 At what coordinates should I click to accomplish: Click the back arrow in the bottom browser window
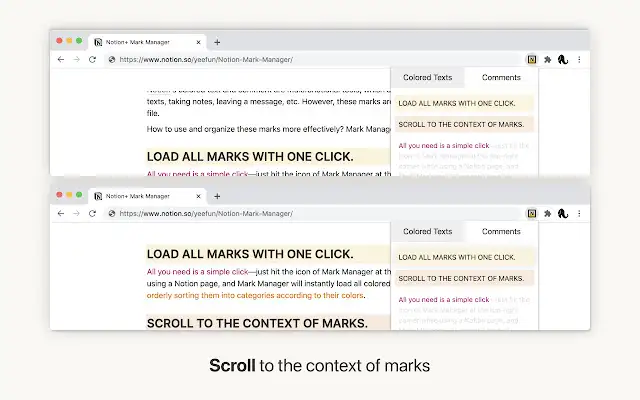(x=61, y=213)
